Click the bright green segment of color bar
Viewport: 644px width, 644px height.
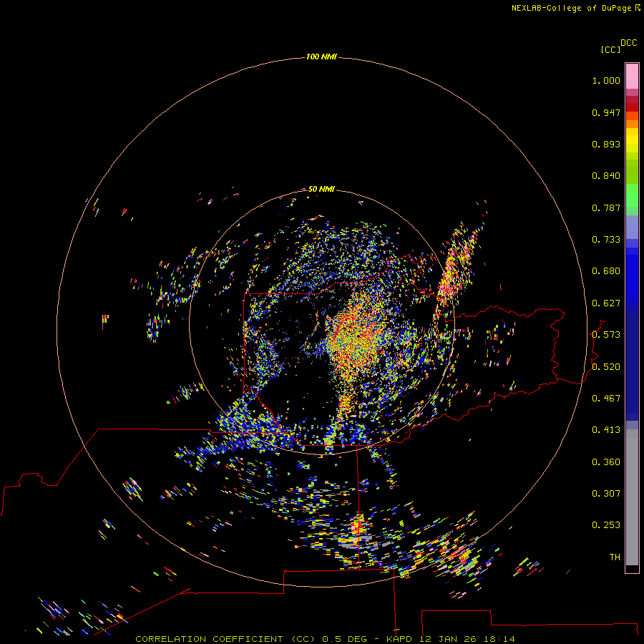632,195
